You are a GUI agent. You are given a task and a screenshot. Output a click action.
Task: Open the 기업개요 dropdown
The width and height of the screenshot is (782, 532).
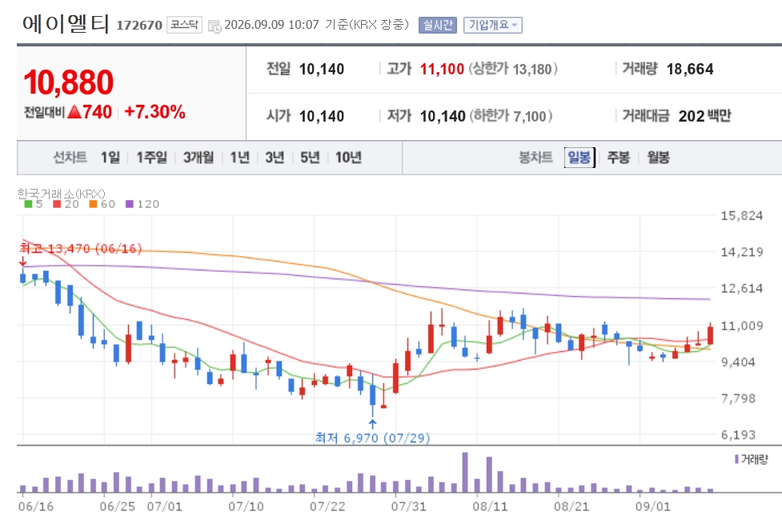(493, 25)
